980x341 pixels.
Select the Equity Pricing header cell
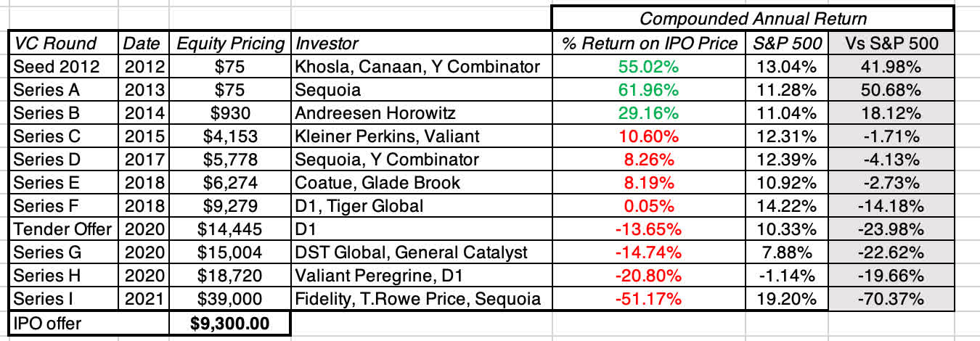tap(231, 44)
